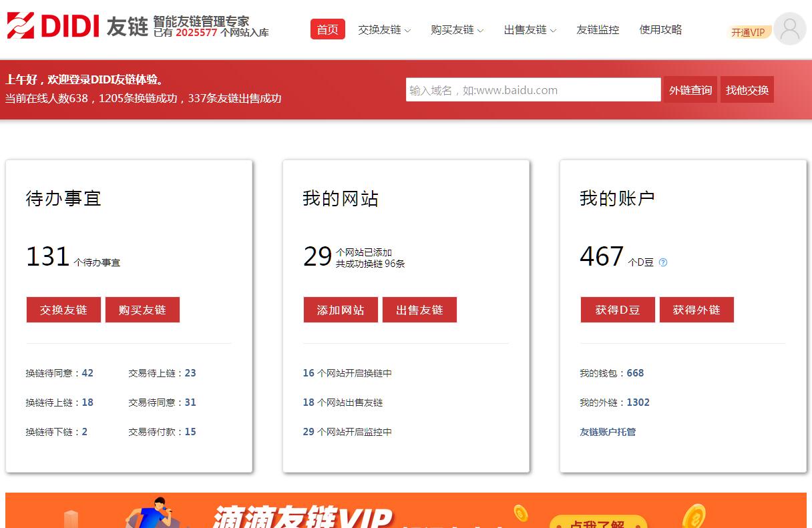
Task: Open the 出售友链 dropdown menu
Action: [x=530, y=30]
